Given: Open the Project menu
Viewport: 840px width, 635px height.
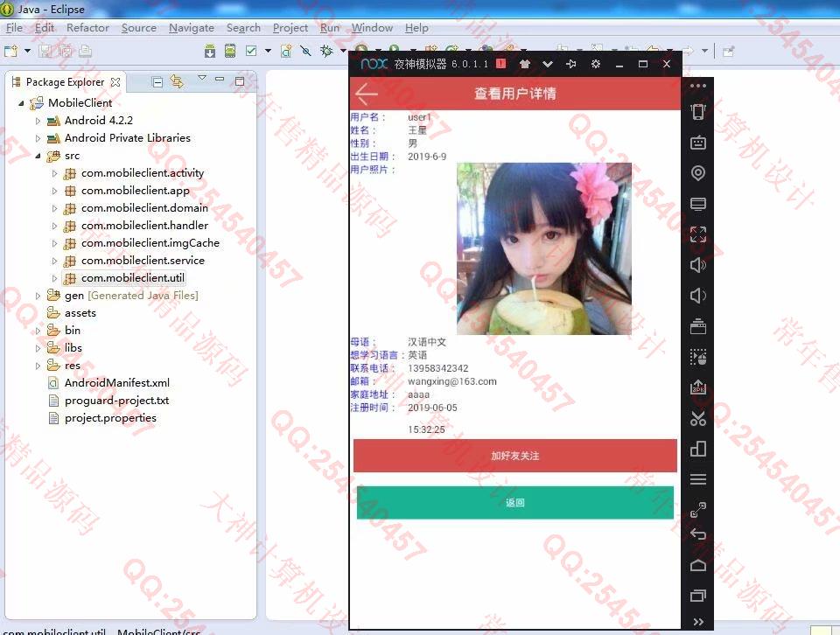Looking at the screenshot, I should click(290, 28).
